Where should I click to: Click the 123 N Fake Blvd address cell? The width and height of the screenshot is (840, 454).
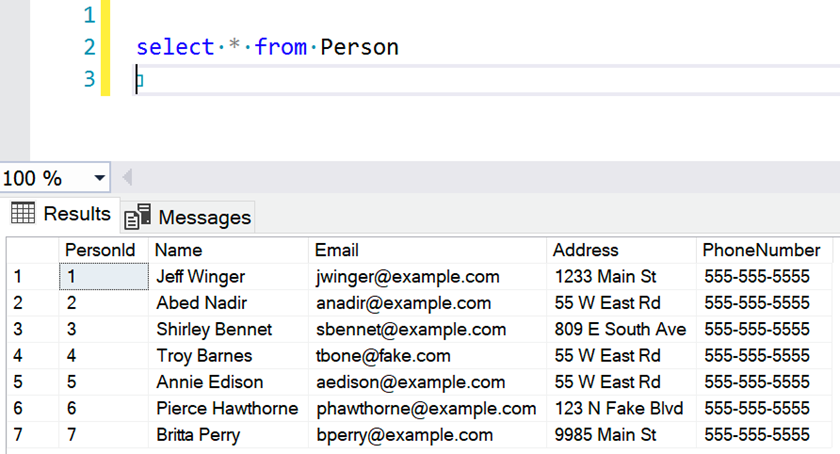[618, 409]
